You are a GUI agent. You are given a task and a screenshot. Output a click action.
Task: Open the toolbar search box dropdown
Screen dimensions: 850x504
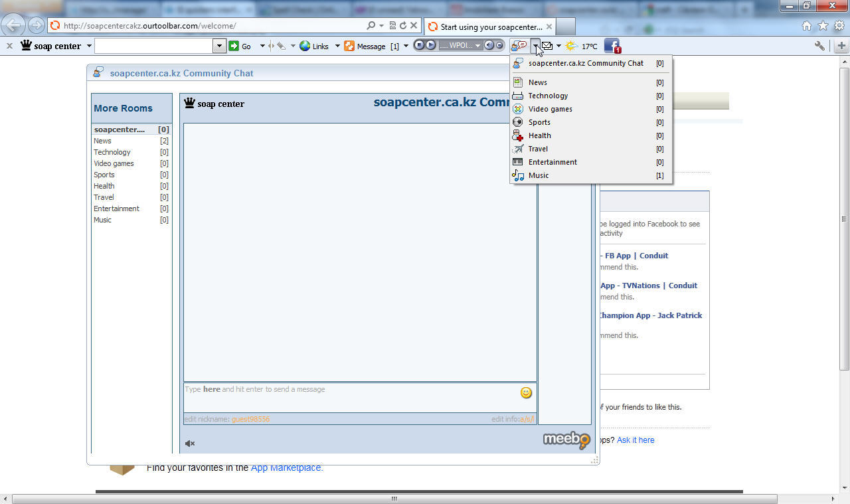[219, 46]
